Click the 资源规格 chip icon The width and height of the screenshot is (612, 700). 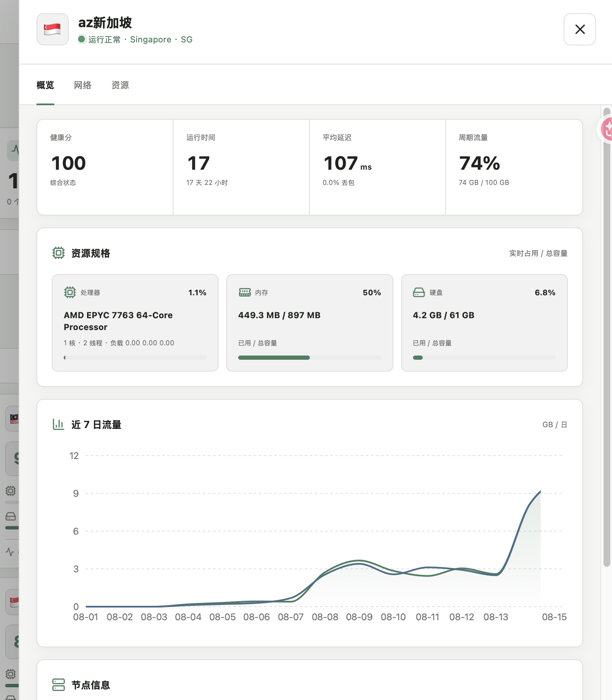coord(59,253)
